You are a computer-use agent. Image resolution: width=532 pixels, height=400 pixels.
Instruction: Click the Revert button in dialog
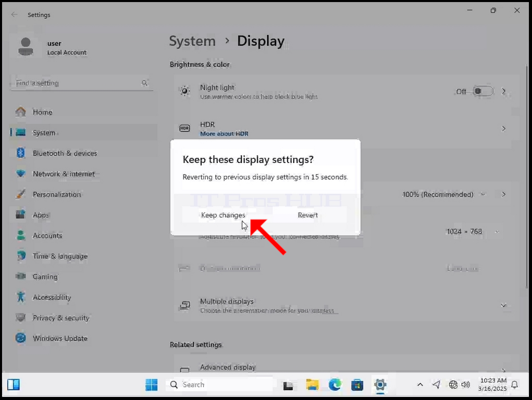coord(308,215)
